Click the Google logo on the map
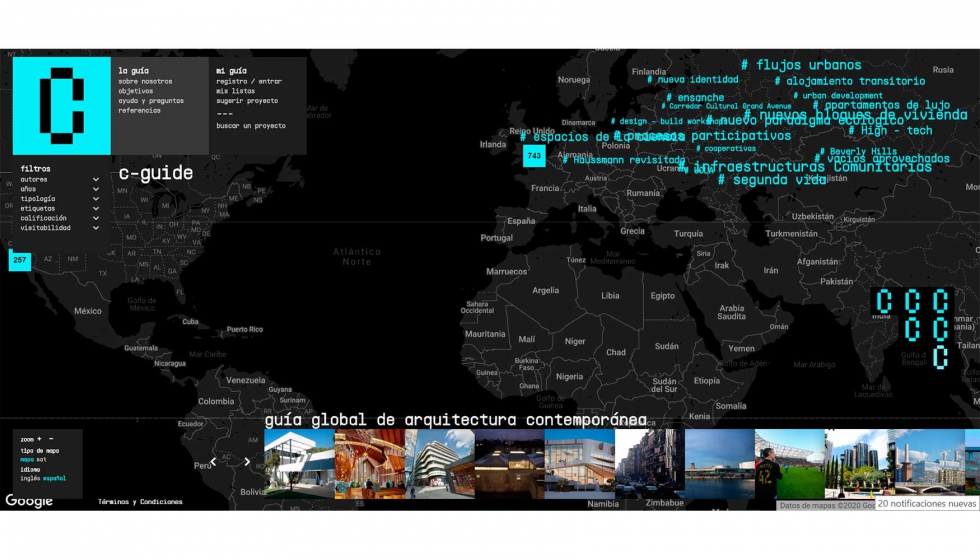The height and width of the screenshot is (560, 980). click(29, 501)
